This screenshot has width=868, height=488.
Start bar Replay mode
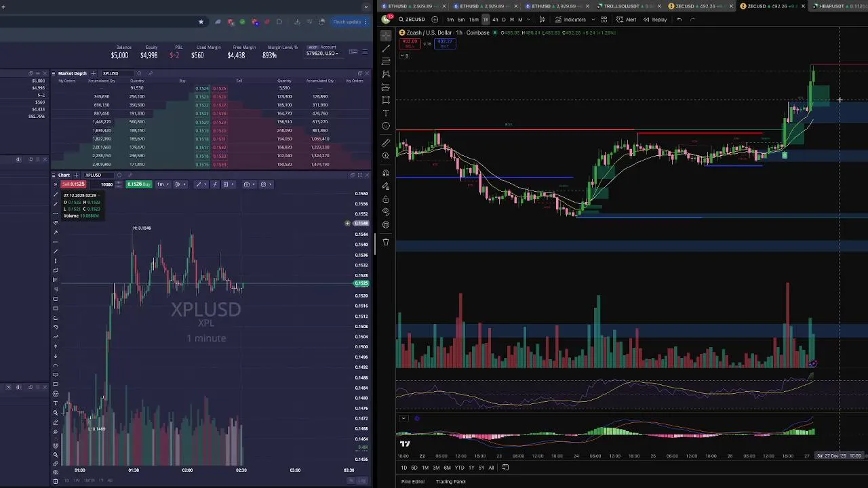point(655,19)
